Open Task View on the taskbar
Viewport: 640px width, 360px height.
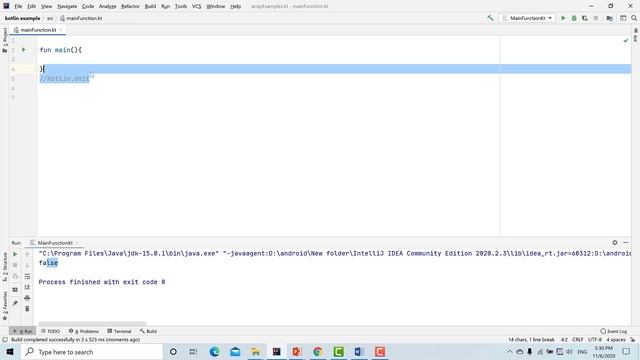(193, 351)
